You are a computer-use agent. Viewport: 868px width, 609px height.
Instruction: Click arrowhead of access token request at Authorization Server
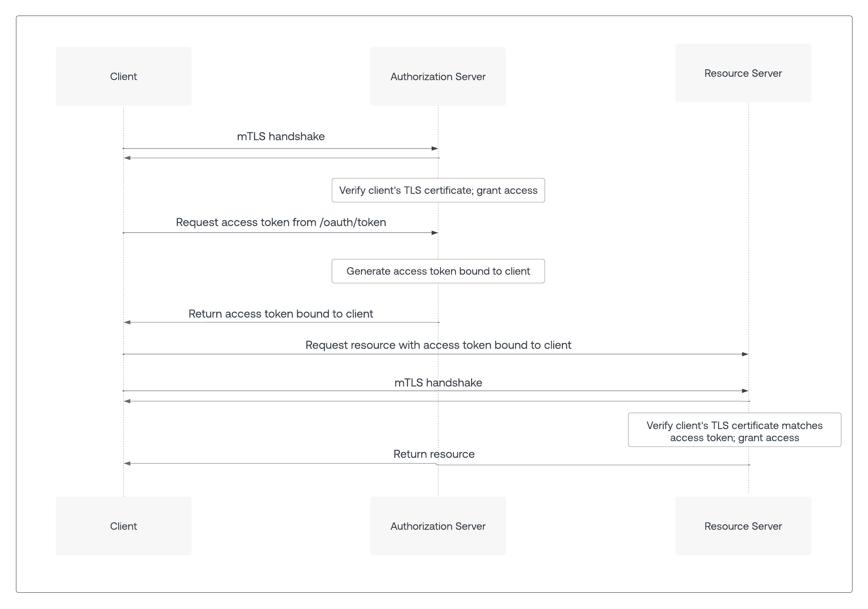click(435, 233)
